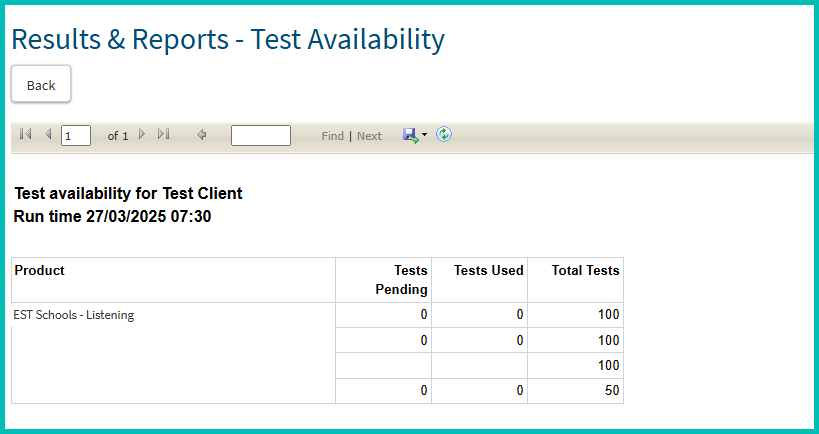Click the Tests Used column header
This screenshot has height=434, width=819.
479,280
